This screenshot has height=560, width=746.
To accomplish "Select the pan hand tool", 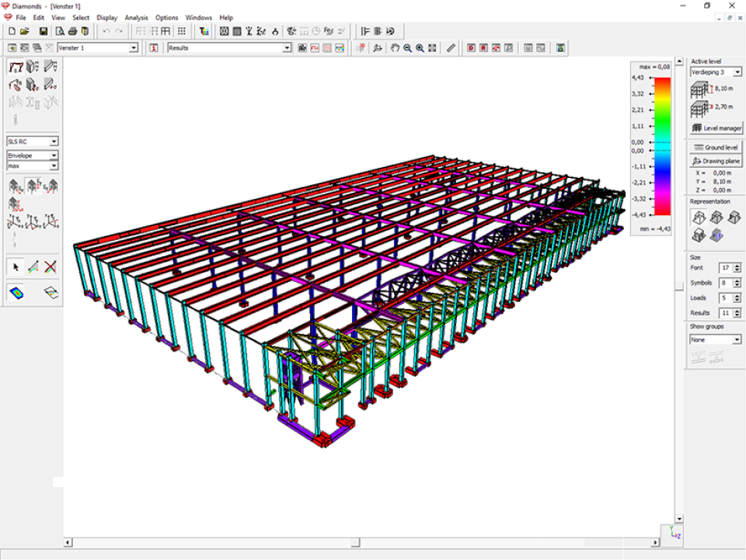I will 395,48.
